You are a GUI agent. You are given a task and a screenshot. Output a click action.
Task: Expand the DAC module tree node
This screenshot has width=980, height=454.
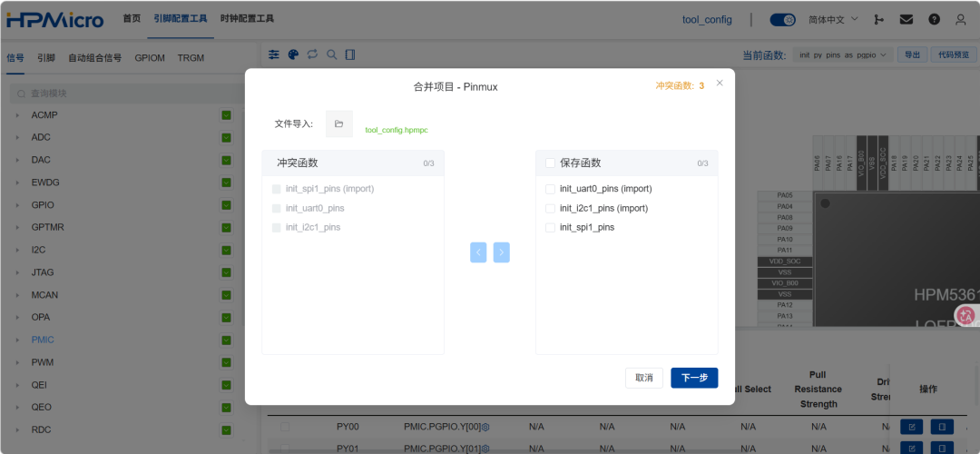[17, 160]
